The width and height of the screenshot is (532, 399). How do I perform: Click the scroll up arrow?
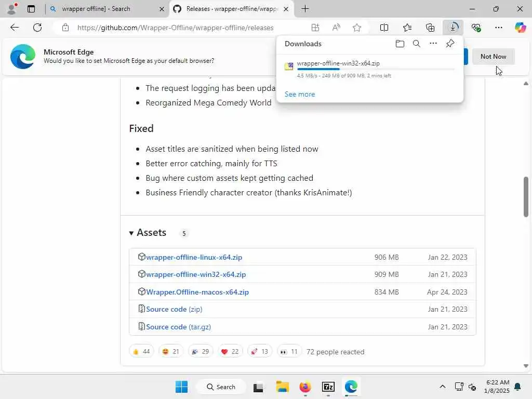coord(526,84)
